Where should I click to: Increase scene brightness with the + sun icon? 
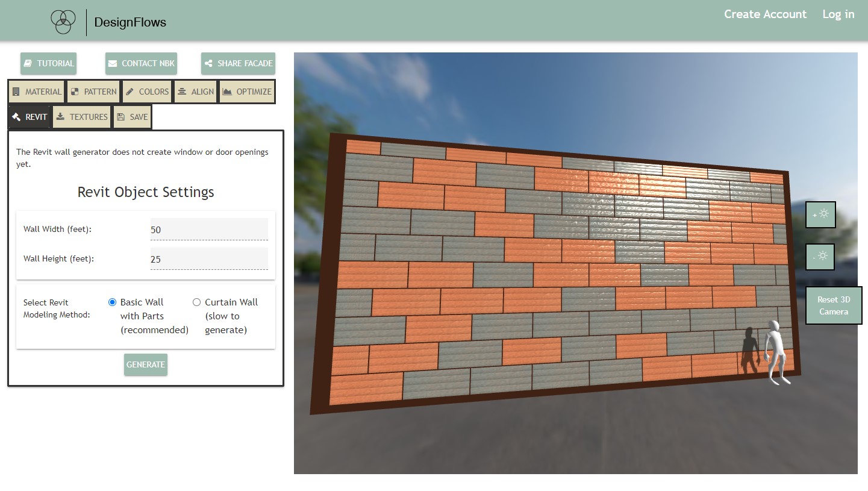click(820, 214)
